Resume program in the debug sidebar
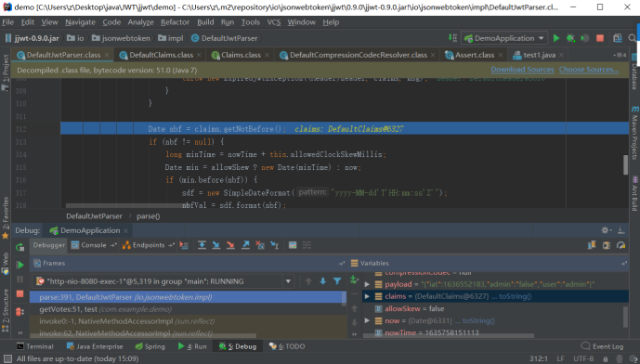Viewport: 640px width, 364px height. pyautogui.click(x=20, y=265)
